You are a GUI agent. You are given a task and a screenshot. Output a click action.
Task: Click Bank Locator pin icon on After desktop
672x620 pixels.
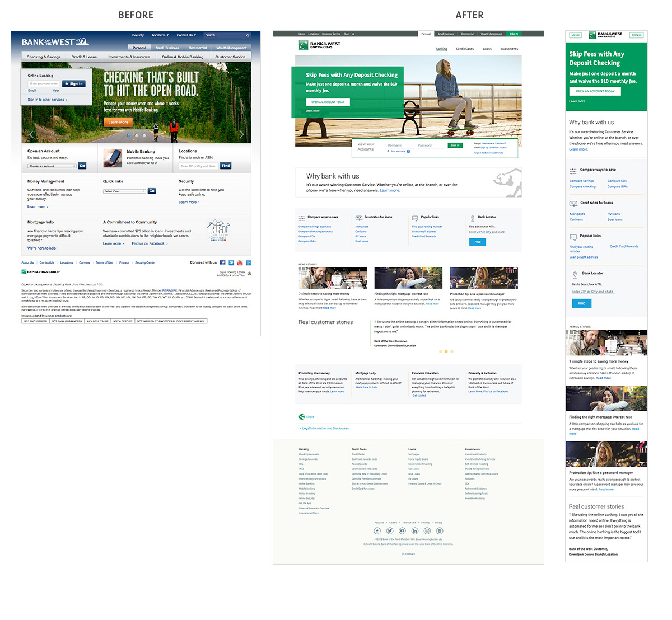[473, 218]
